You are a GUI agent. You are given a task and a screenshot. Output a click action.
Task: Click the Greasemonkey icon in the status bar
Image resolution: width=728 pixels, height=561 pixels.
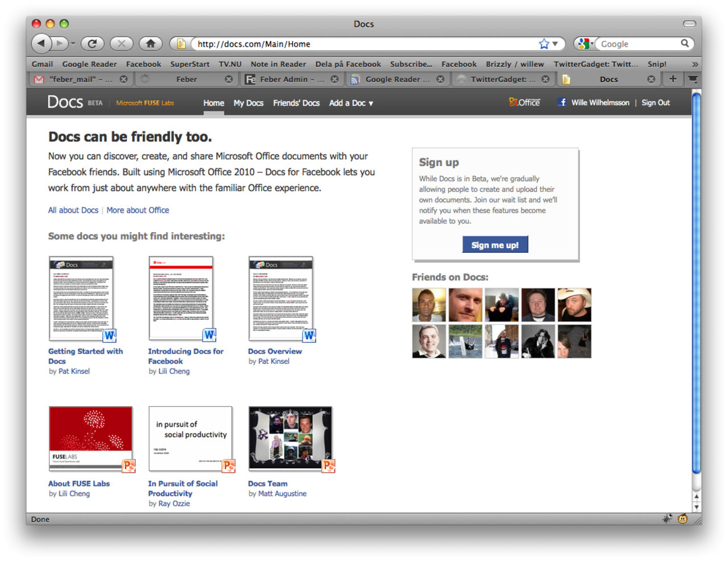click(682, 519)
